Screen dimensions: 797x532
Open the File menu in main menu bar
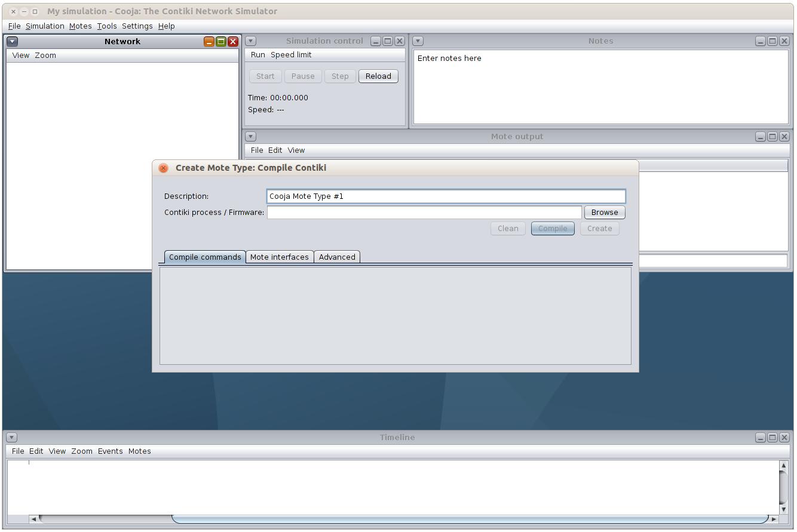[14, 26]
